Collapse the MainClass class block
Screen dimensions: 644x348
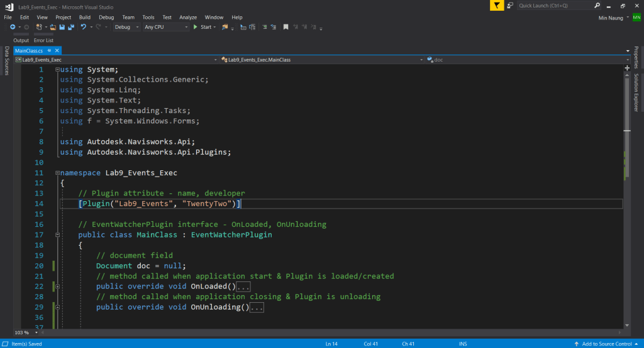58,235
